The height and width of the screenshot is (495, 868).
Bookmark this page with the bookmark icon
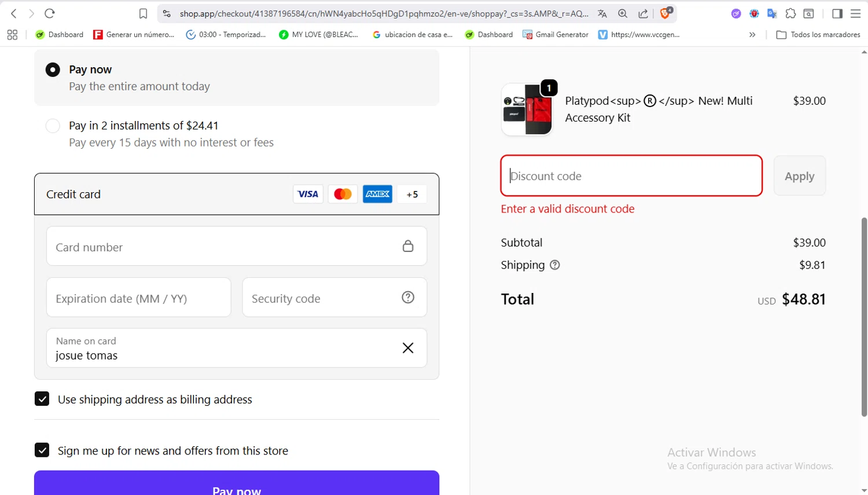[x=143, y=13]
